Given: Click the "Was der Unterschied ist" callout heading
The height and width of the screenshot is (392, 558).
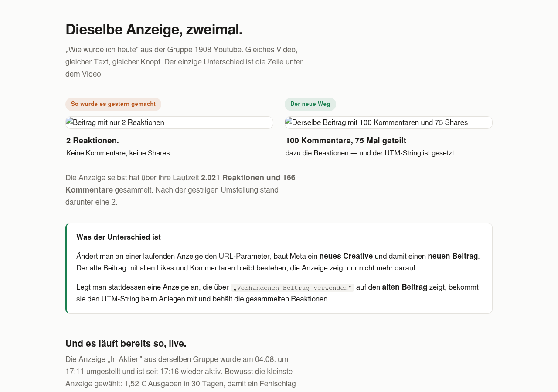Looking at the screenshot, I should click(119, 237).
